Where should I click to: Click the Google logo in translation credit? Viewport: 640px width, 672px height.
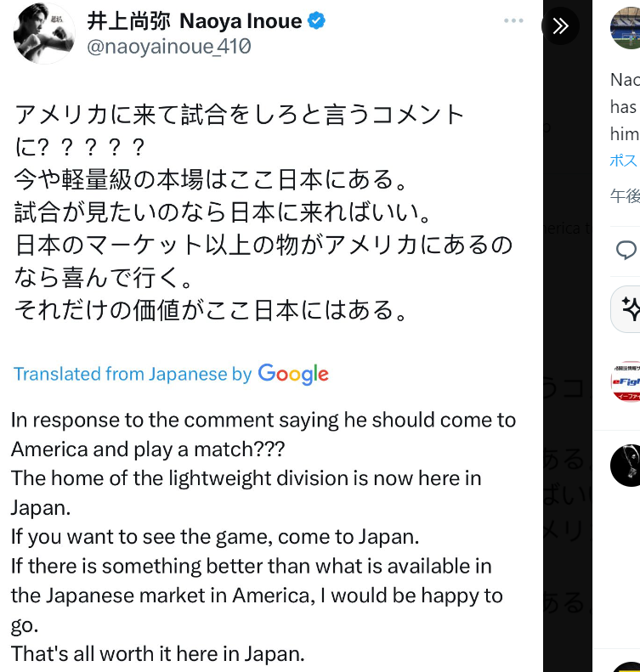(x=293, y=374)
